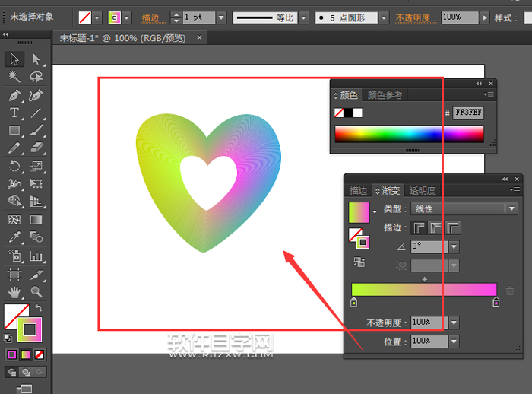
Task: Toggle the second stroke gradient alignment button
Action: (436, 227)
